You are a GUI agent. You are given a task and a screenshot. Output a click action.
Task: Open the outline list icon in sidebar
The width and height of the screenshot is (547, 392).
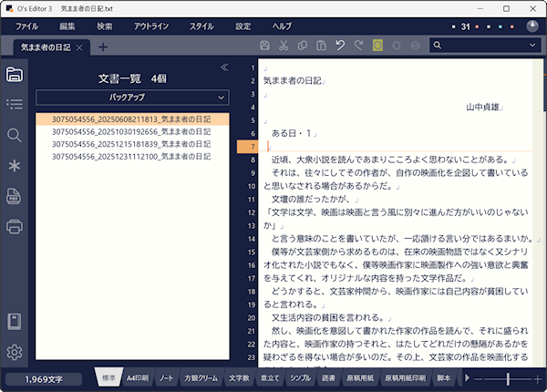coord(14,105)
